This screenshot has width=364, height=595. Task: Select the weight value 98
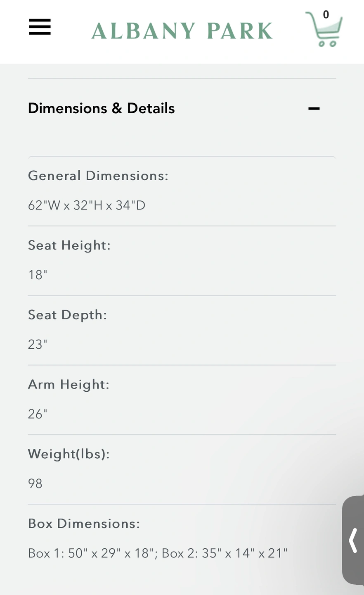click(35, 483)
